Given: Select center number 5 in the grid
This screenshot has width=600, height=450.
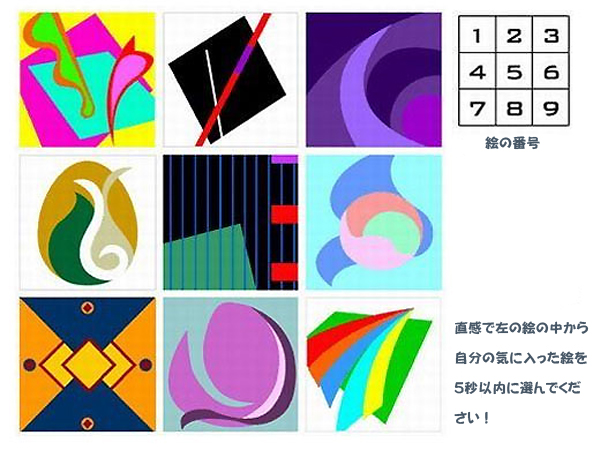Looking at the screenshot, I should 514,71.
